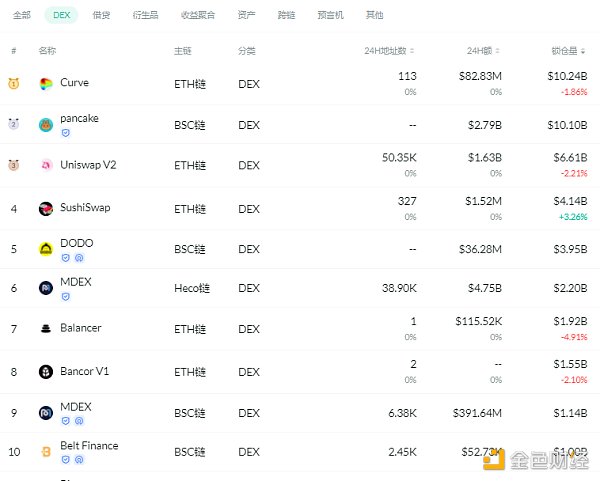600x481 pixels.
Task: Click the Balancer logo icon
Action: click(46, 329)
